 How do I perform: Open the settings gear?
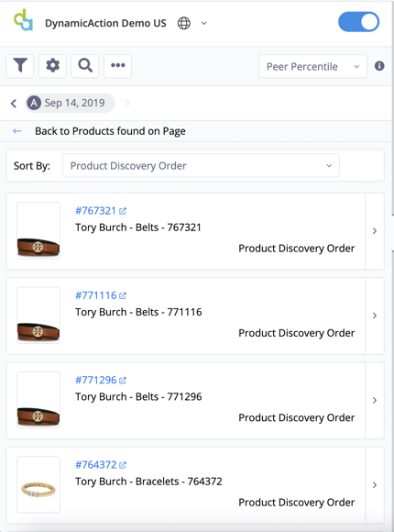pos(52,66)
